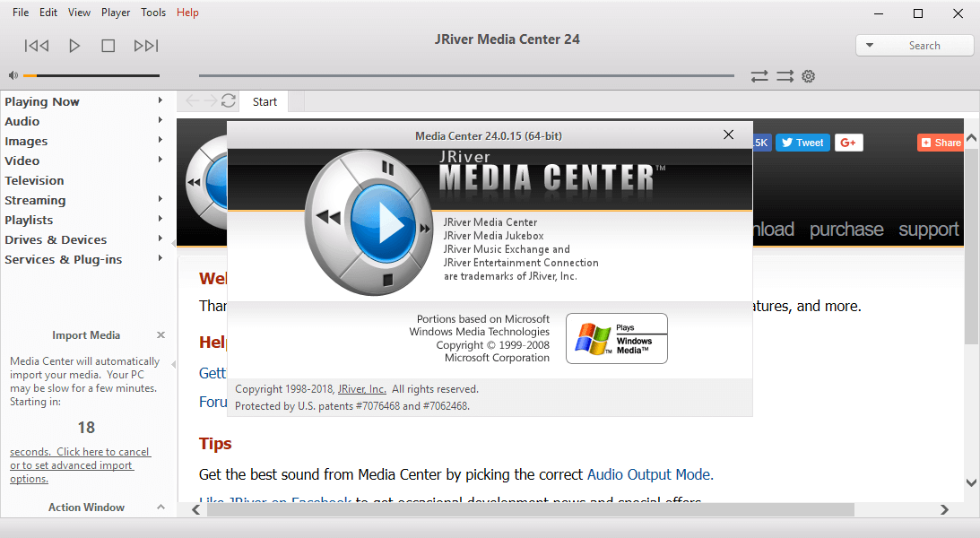Open the View menu
The height and width of the screenshot is (538, 980).
pyautogui.click(x=79, y=13)
